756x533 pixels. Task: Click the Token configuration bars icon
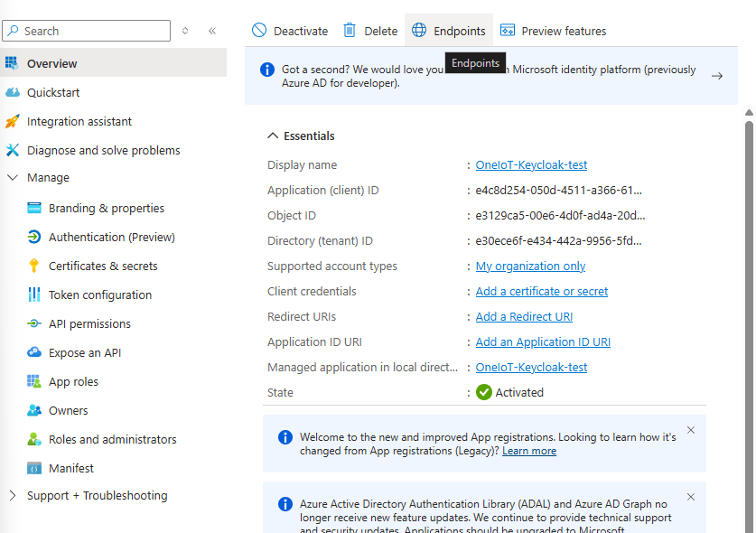point(34,295)
